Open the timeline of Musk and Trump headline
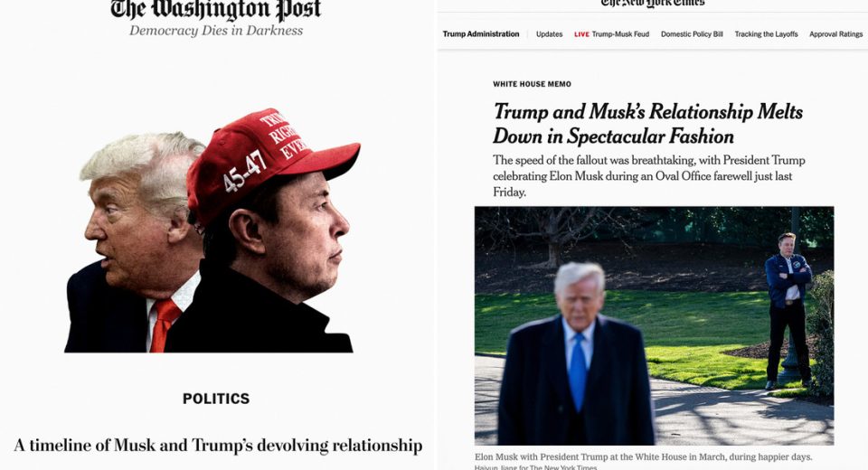The width and height of the screenshot is (868, 470). click(218, 445)
